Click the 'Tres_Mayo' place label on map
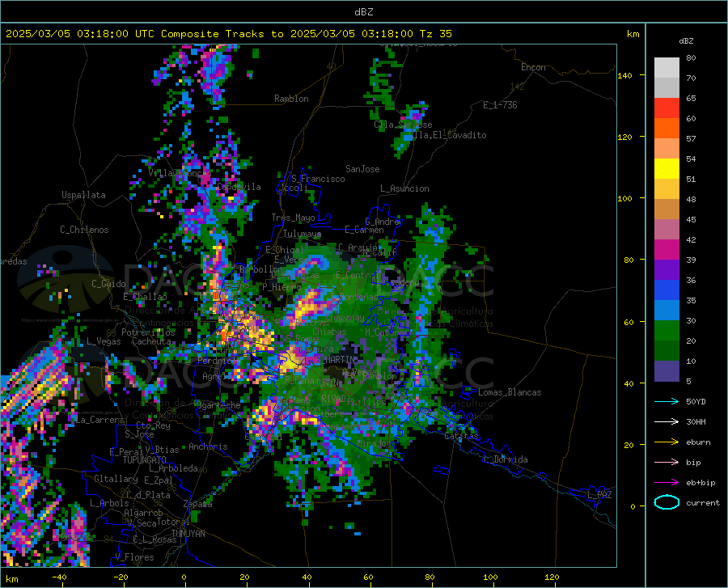728x588 pixels. click(293, 218)
